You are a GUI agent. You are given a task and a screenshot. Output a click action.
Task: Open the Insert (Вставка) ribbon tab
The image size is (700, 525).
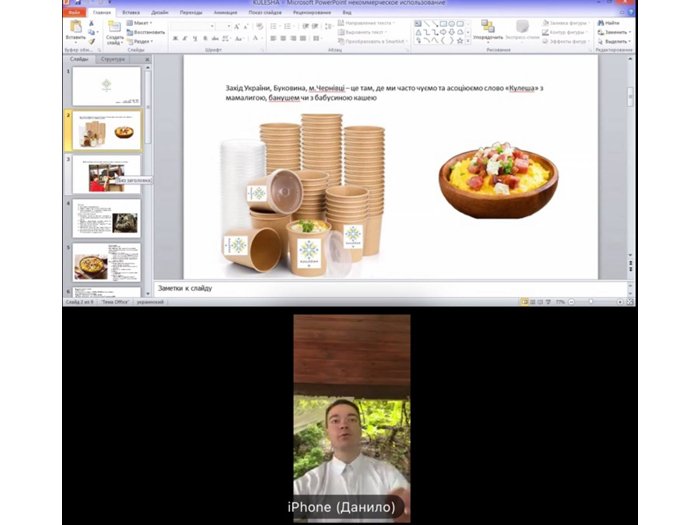(131, 12)
